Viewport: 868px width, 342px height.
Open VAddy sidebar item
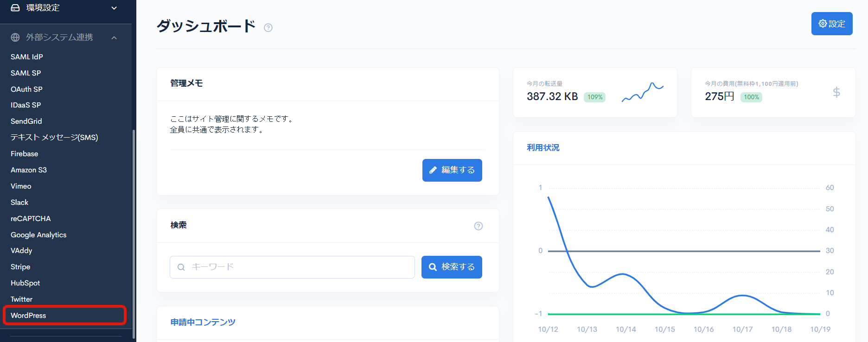coord(21,250)
